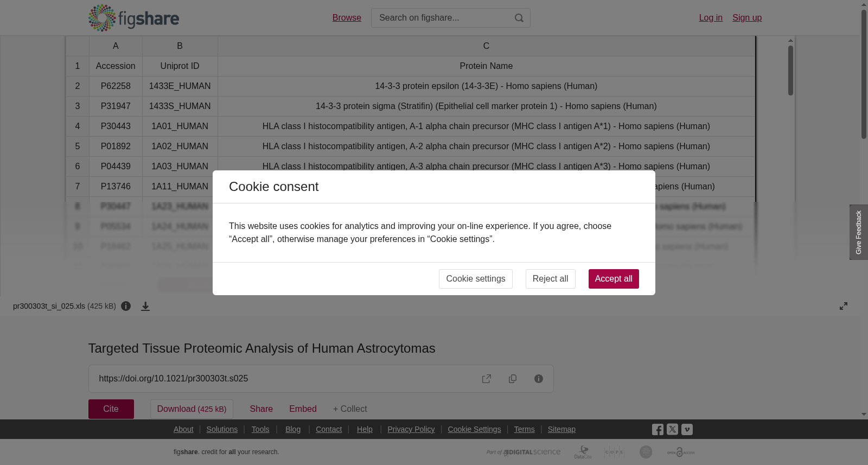The image size is (868, 465).
Task: Download the file via download arrow icon
Action: [145, 306]
